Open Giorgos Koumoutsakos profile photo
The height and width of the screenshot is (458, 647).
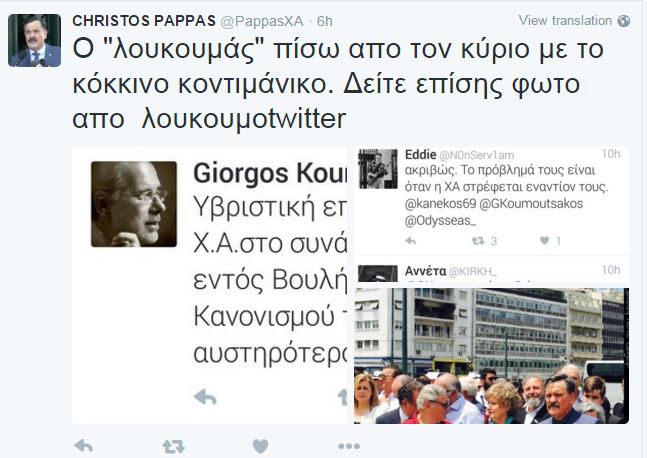coord(134,204)
